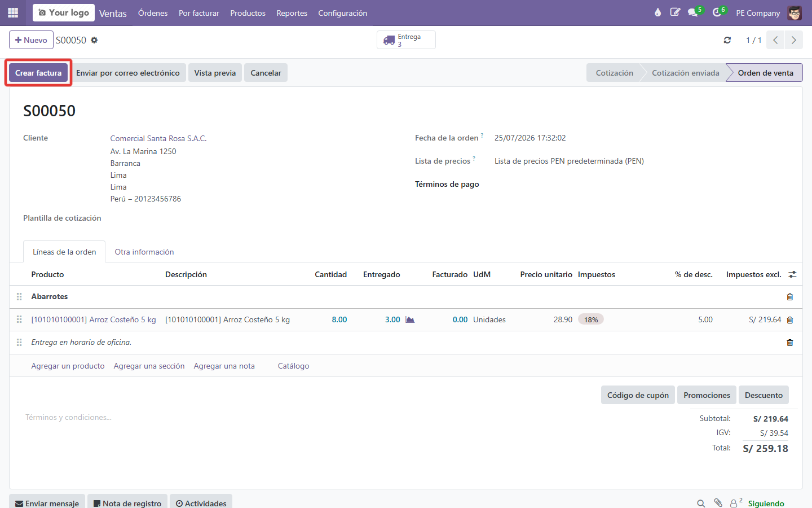Click Agregar un producto link
Image resolution: width=812 pixels, height=508 pixels.
coord(68,366)
